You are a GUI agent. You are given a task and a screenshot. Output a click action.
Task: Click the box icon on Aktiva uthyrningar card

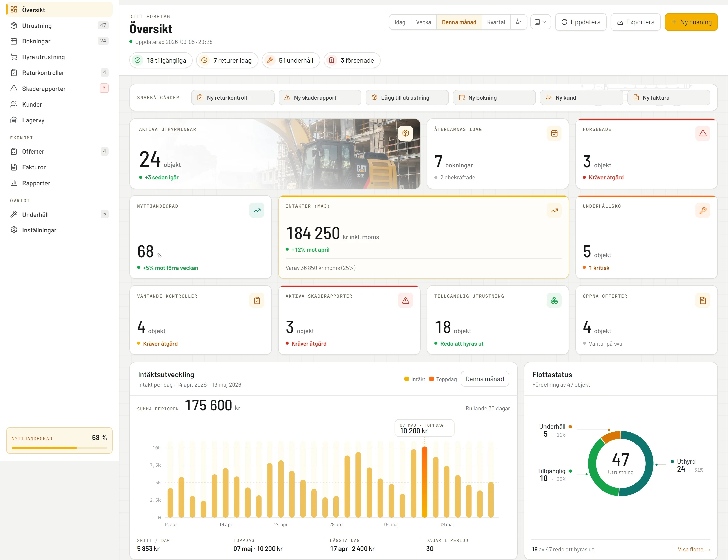click(x=405, y=133)
